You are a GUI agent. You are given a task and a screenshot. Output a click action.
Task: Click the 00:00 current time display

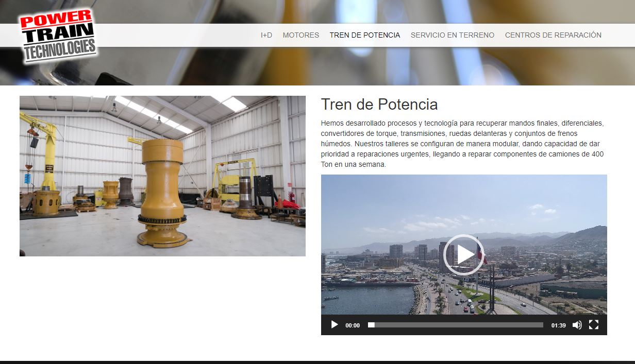pos(353,325)
